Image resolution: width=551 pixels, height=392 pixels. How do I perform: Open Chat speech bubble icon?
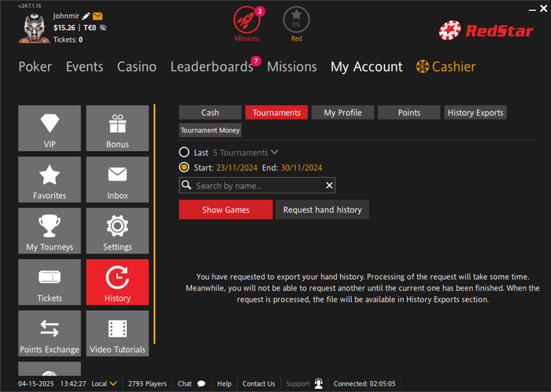pyautogui.click(x=202, y=383)
